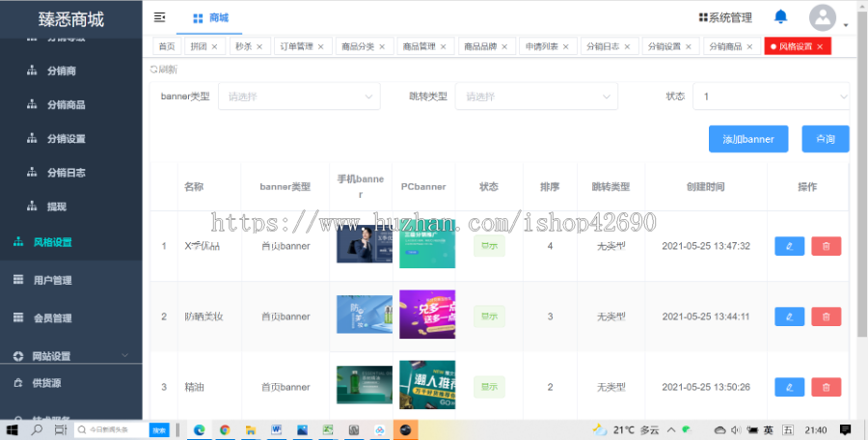Close the 秒杀 tab

259,47
